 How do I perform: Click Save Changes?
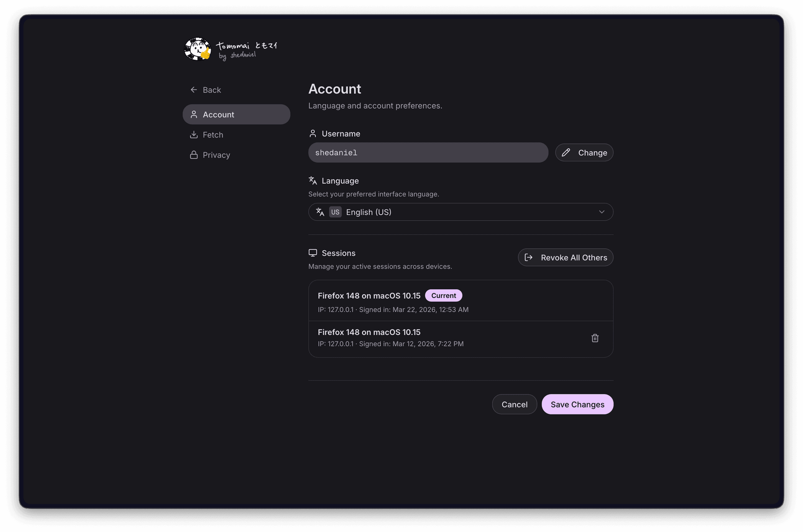click(577, 404)
